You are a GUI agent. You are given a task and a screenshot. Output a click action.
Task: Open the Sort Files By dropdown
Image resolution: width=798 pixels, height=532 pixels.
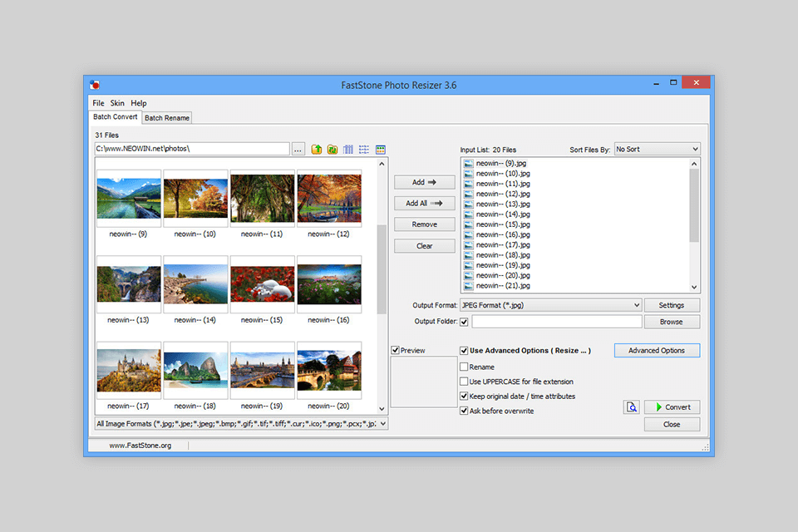657,149
